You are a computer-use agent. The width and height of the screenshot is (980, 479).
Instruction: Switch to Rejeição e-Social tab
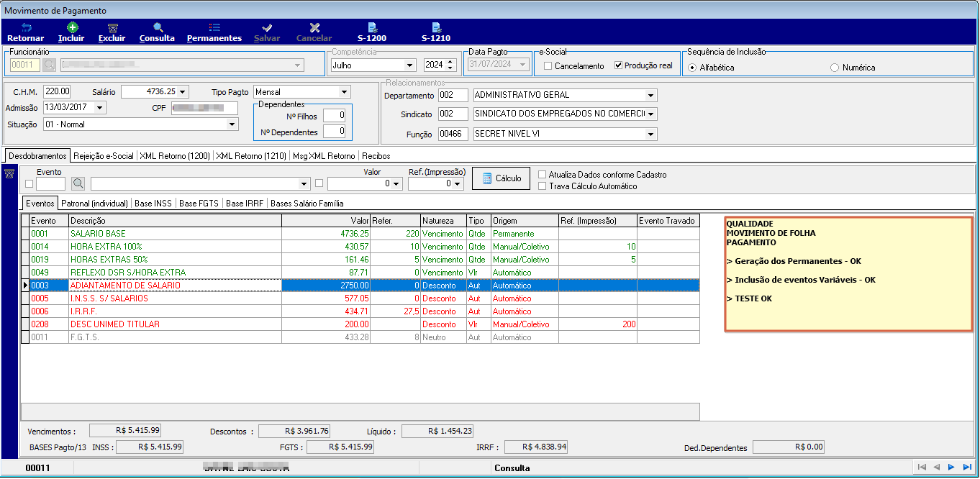tap(104, 156)
